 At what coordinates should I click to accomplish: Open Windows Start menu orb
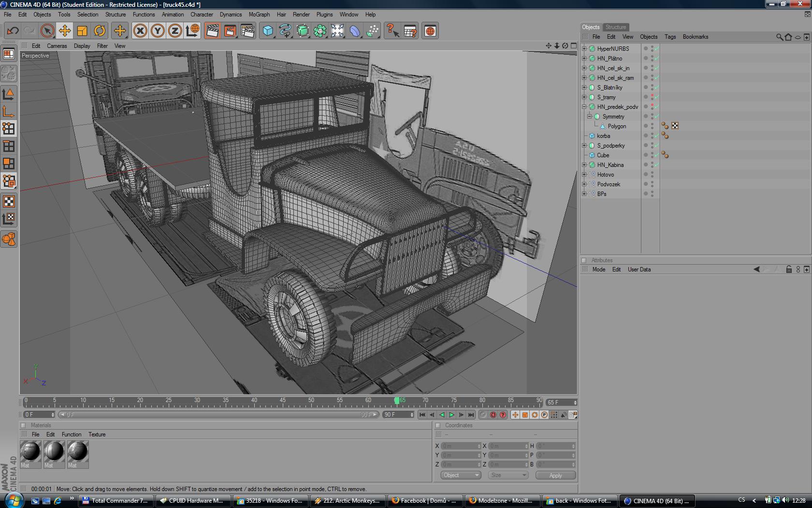pyautogui.click(x=13, y=500)
